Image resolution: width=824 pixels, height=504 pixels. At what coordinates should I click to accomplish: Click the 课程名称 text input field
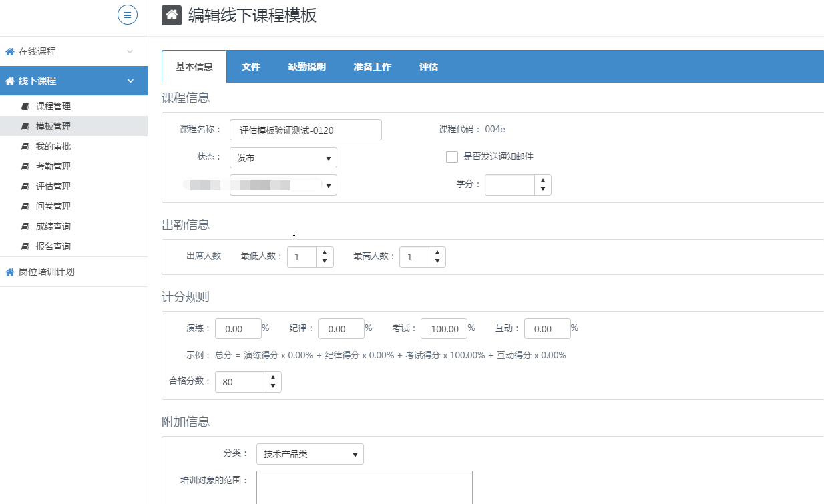(x=305, y=130)
